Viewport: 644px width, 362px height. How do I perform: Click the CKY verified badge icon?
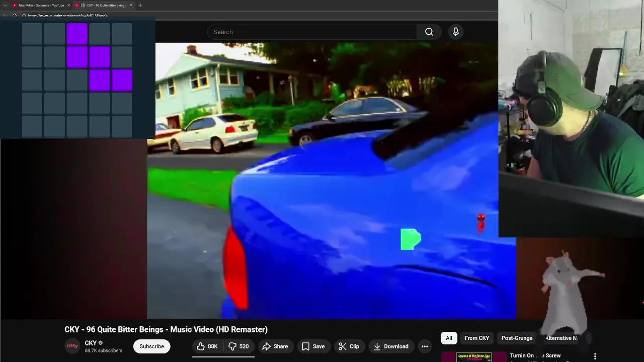pos(101,343)
